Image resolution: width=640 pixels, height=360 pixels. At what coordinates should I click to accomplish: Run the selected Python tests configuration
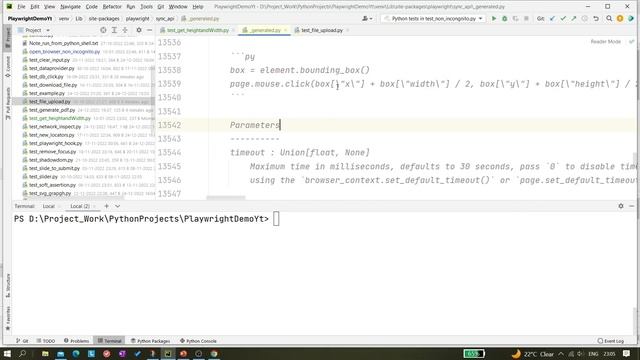[x=493, y=18]
